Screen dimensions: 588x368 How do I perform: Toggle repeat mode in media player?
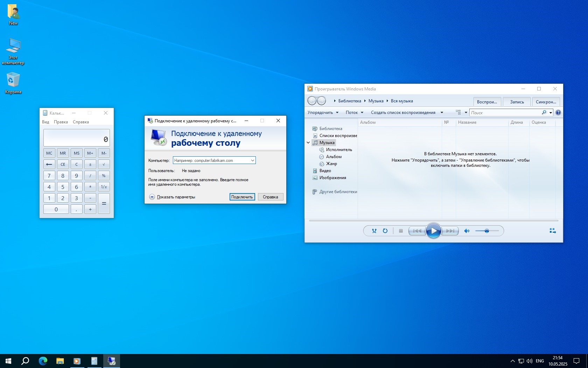click(385, 231)
